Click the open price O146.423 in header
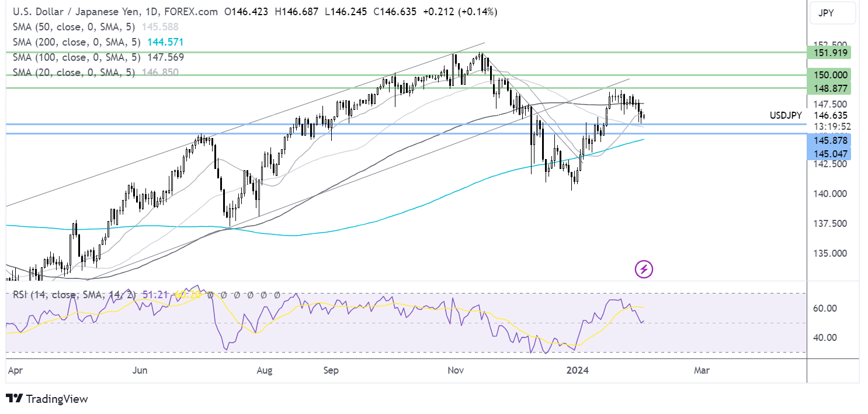The width and height of the screenshot is (868, 414). point(247,11)
